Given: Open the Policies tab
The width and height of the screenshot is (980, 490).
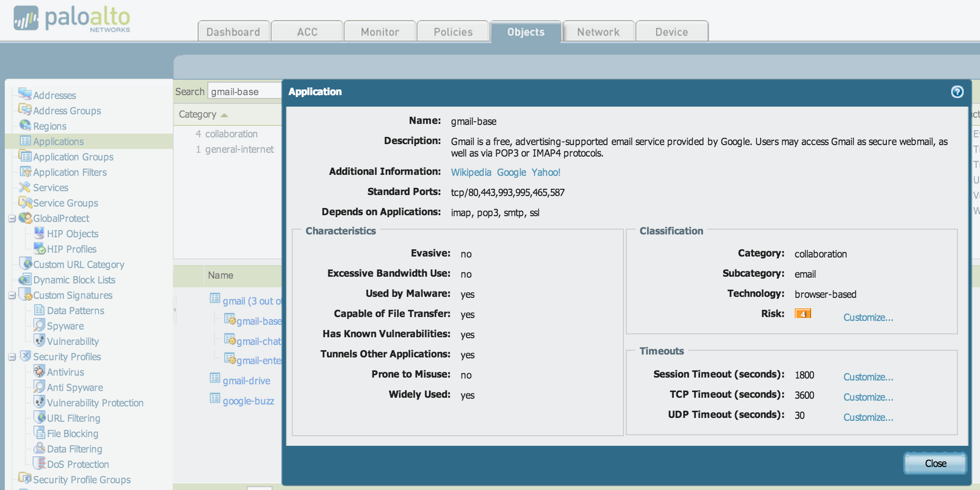Looking at the screenshot, I should [453, 31].
